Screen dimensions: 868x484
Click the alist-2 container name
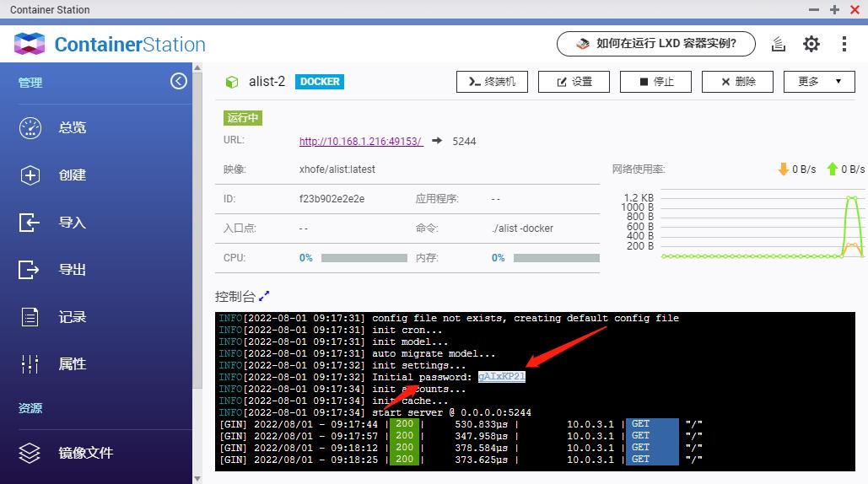[267, 82]
